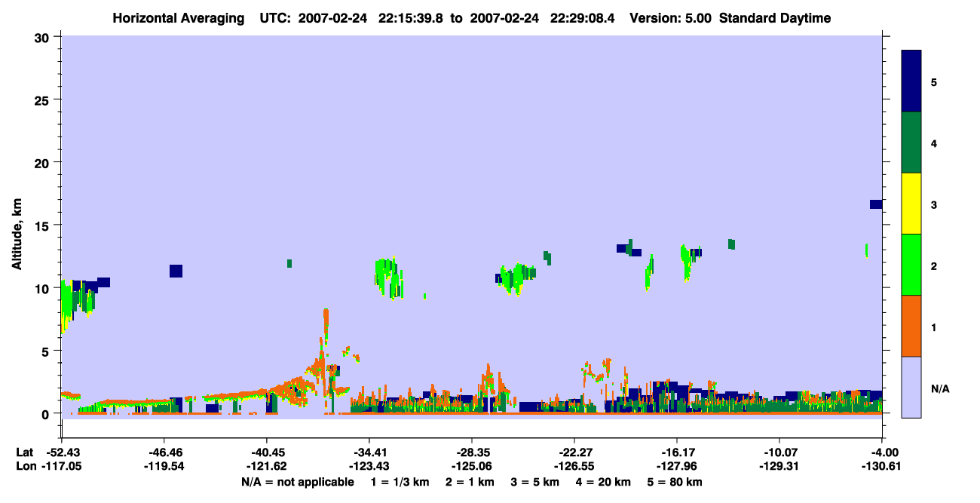This screenshot has width=980, height=503.
Task: Click longitude value '-127.96'
Action: point(677,467)
